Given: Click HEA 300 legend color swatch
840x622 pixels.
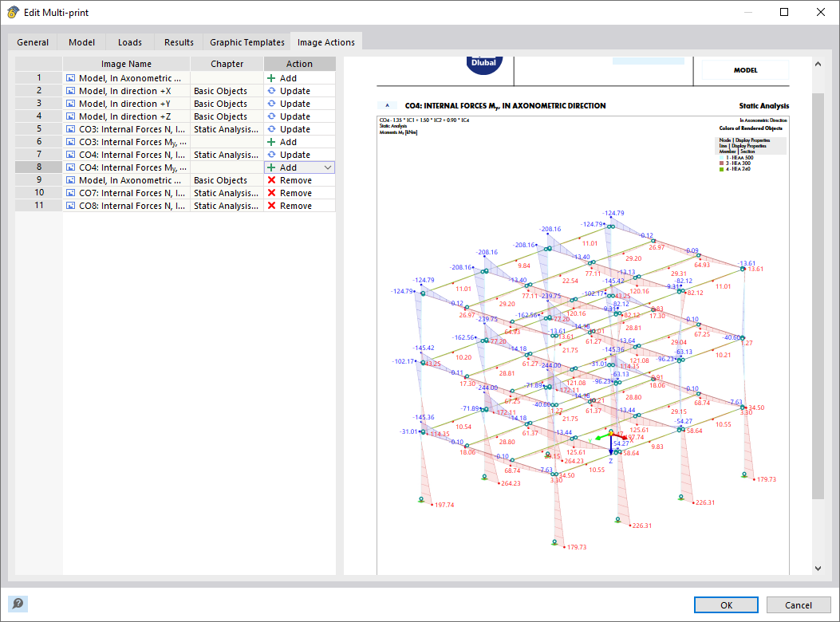Looking at the screenshot, I should [x=722, y=163].
